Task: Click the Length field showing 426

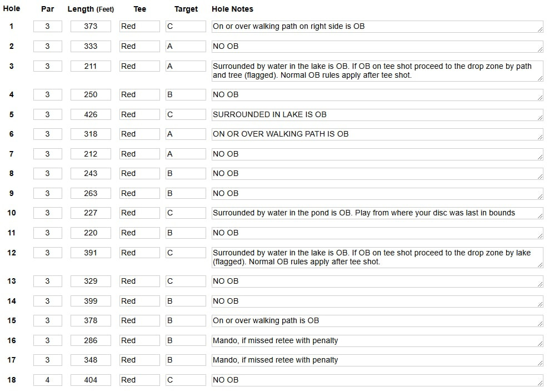Action: [91, 114]
